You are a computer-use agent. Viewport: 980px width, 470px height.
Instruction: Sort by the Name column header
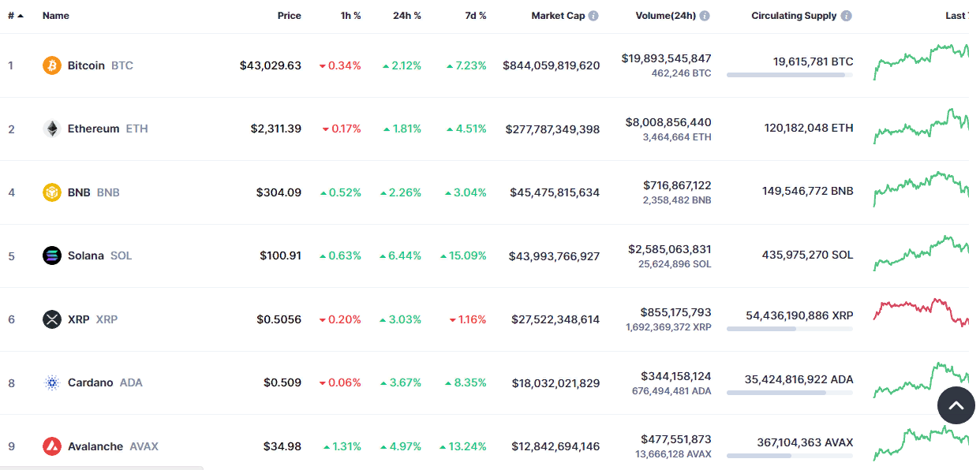(x=56, y=16)
